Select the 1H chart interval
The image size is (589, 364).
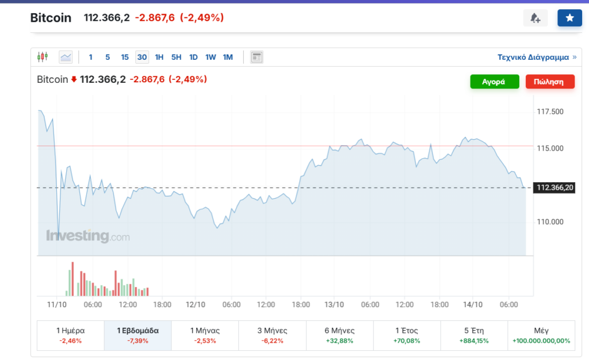point(159,57)
